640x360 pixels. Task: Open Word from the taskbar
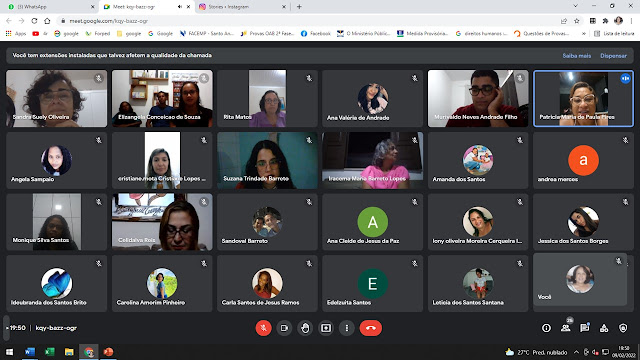pyautogui.click(x=29, y=351)
